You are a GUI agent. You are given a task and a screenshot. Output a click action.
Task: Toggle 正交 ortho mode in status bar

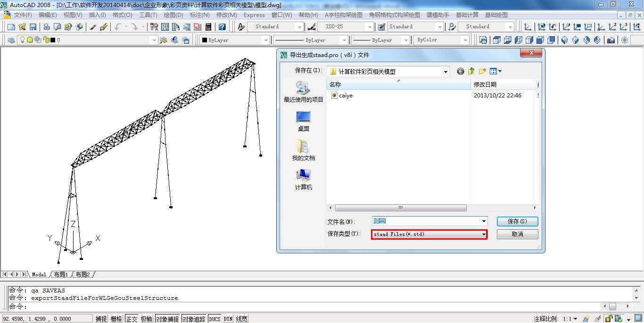(x=131, y=319)
